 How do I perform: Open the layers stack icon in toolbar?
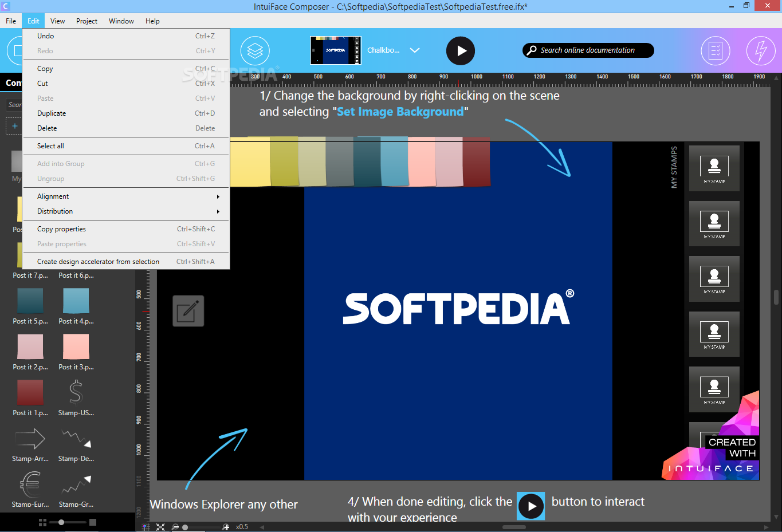pyautogui.click(x=255, y=51)
